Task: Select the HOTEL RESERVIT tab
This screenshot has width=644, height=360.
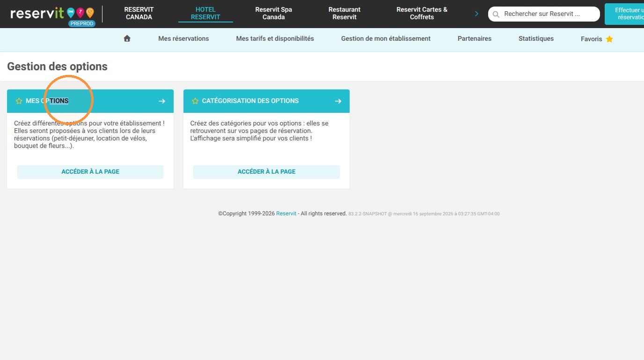Action: tap(205, 13)
